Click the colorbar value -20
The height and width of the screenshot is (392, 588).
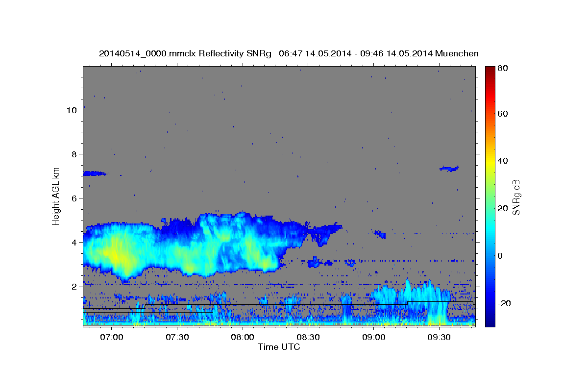coord(504,304)
